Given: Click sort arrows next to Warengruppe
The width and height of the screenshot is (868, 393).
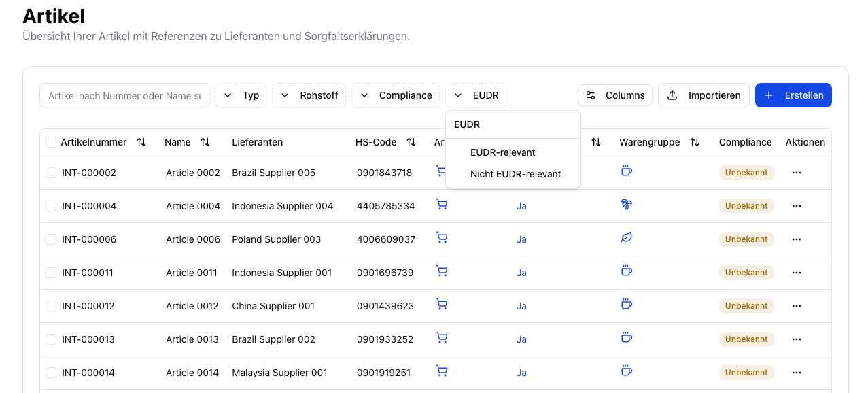Looking at the screenshot, I should (x=695, y=142).
